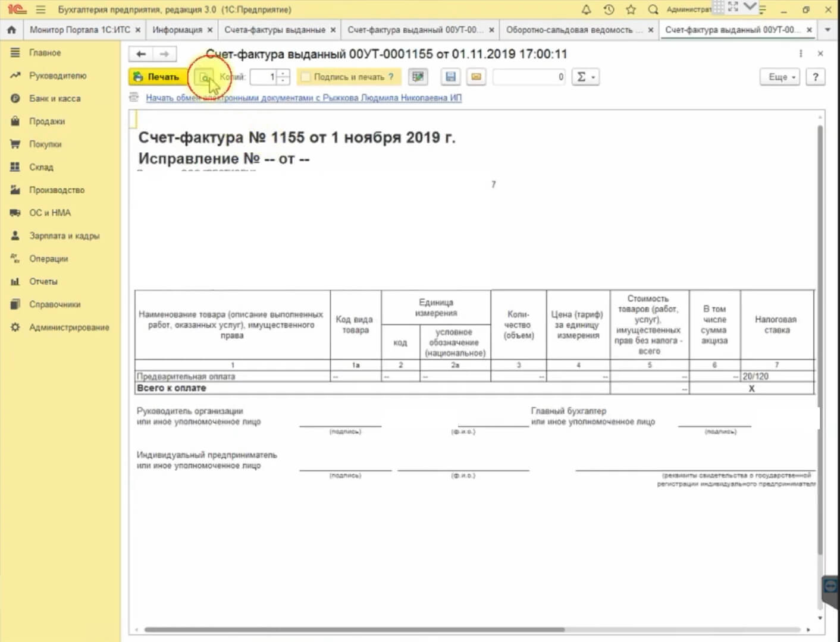Click the horizontal scrollbar of print form
This screenshot has height=642, width=840.
point(354,630)
